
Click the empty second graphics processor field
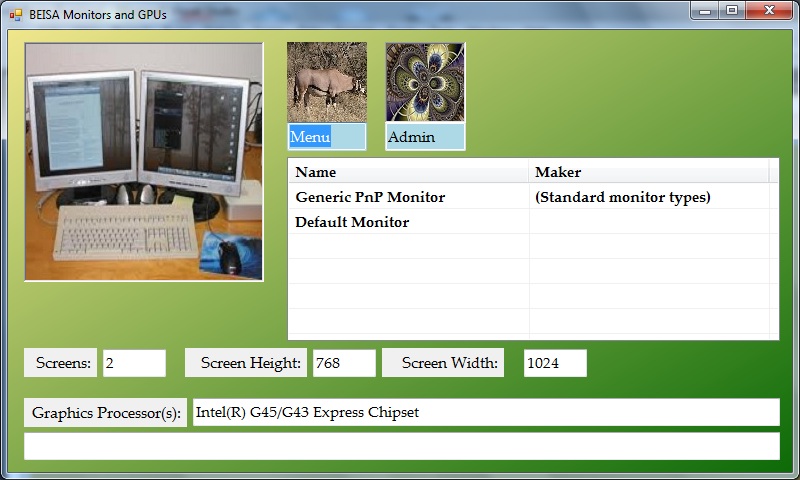(402, 446)
